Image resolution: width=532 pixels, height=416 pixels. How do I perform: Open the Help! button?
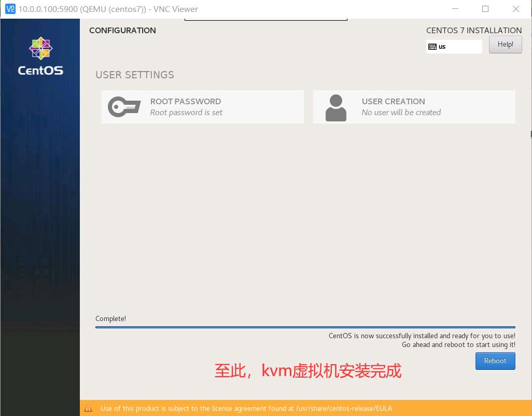coord(505,45)
